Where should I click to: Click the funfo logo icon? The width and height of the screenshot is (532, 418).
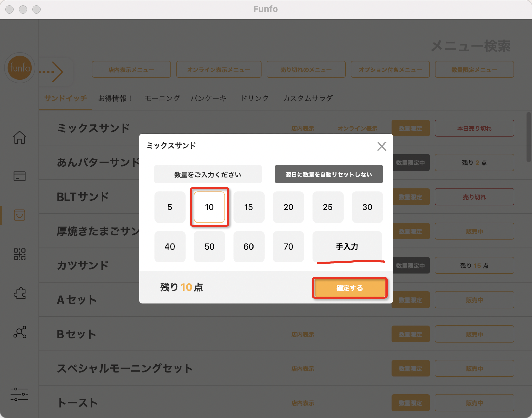20,68
